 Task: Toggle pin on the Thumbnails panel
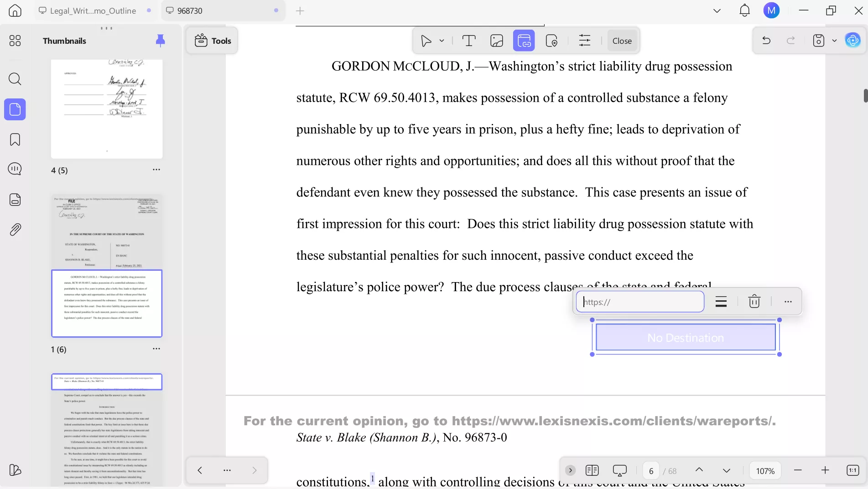point(160,41)
